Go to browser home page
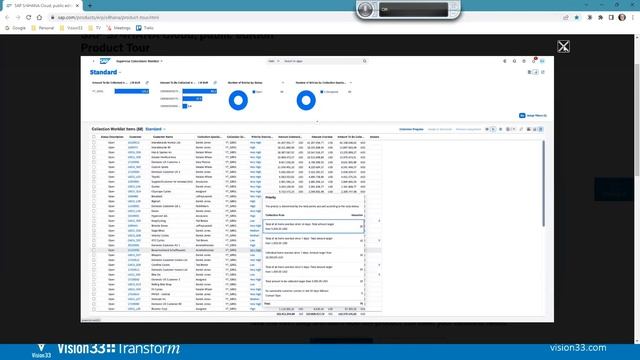 tap(39, 17)
